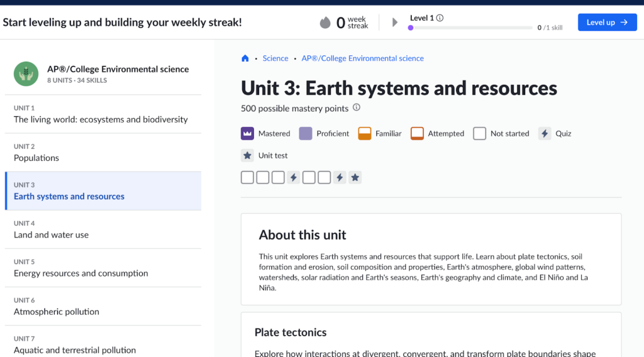Click the Level up button
644x357 pixels.
click(x=607, y=23)
